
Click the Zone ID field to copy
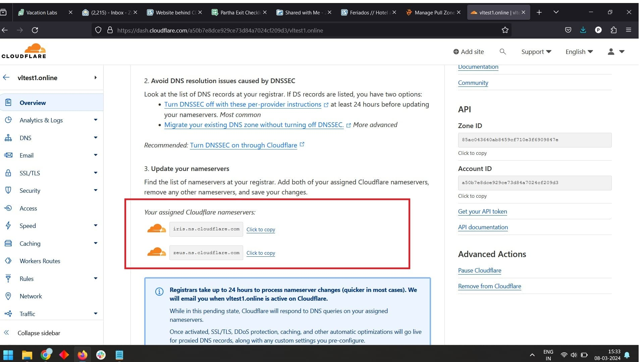click(534, 140)
